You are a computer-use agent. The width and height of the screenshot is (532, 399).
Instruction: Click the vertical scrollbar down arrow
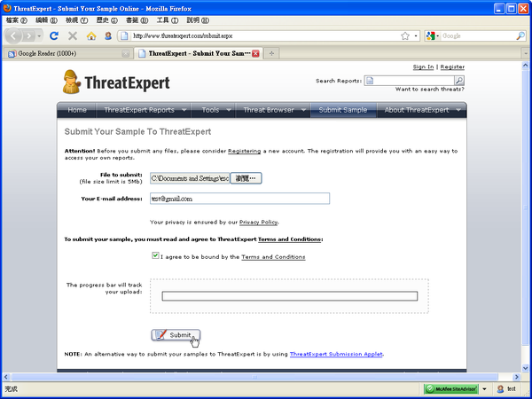525,368
